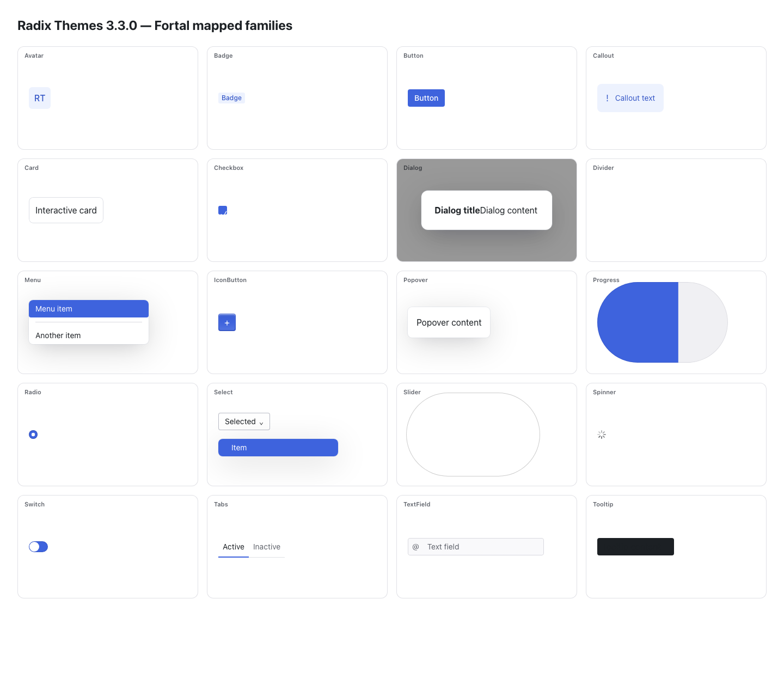Click the Dialog content text
The height and width of the screenshot is (697, 784).
[x=509, y=210]
